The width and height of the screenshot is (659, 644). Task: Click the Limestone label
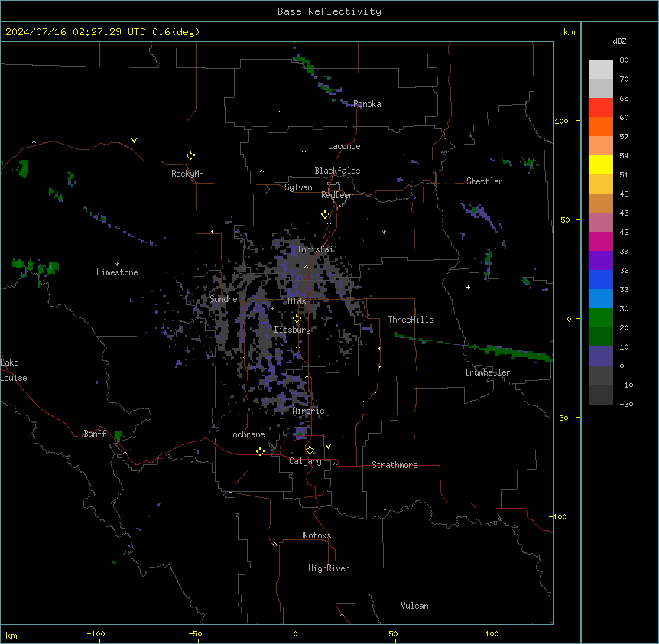click(117, 272)
